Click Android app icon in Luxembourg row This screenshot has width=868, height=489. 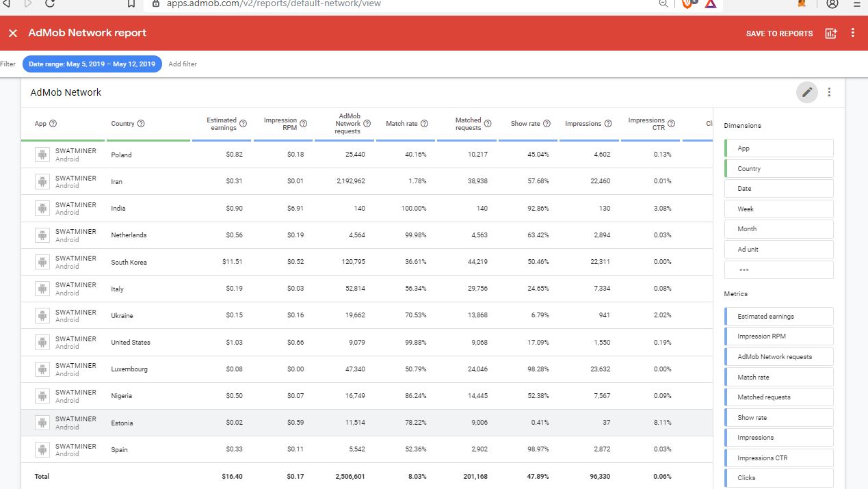[x=43, y=369]
